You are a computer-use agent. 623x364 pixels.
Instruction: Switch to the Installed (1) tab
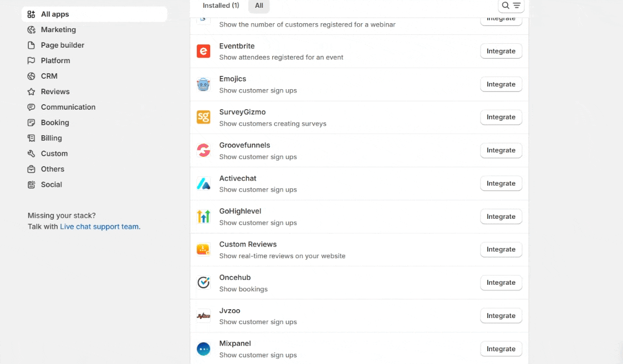click(221, 6)
